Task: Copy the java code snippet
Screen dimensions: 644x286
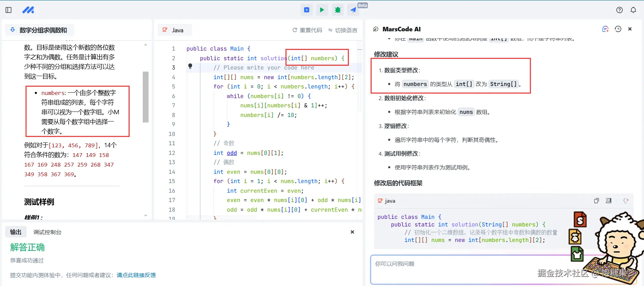Action: (x=596, y=201)
